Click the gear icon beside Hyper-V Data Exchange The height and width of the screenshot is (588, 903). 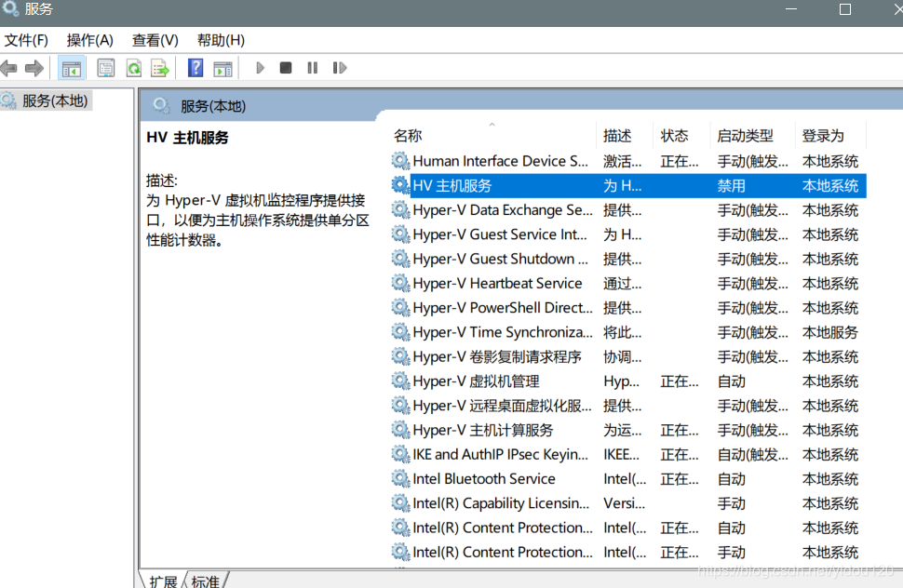[400, 209]
